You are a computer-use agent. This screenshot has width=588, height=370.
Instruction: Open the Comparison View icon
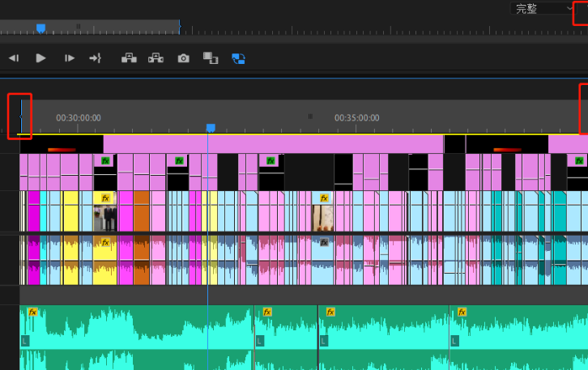tap(211, 58)
